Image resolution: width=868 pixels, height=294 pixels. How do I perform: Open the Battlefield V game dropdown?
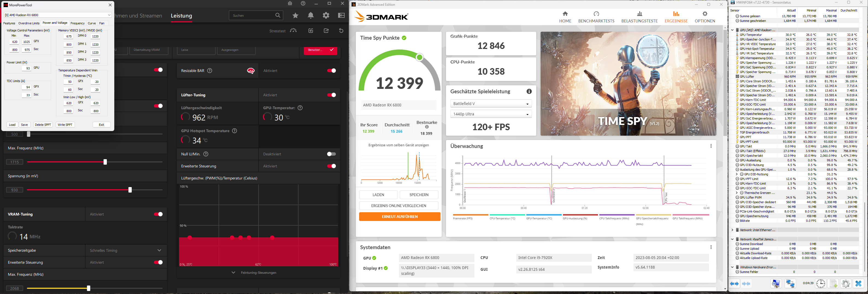pos(491,103)
